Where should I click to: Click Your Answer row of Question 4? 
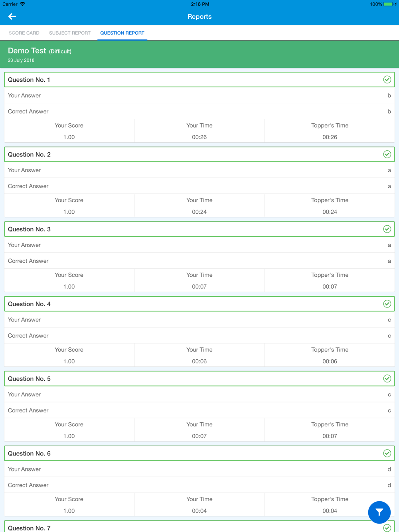coord(199,320)
